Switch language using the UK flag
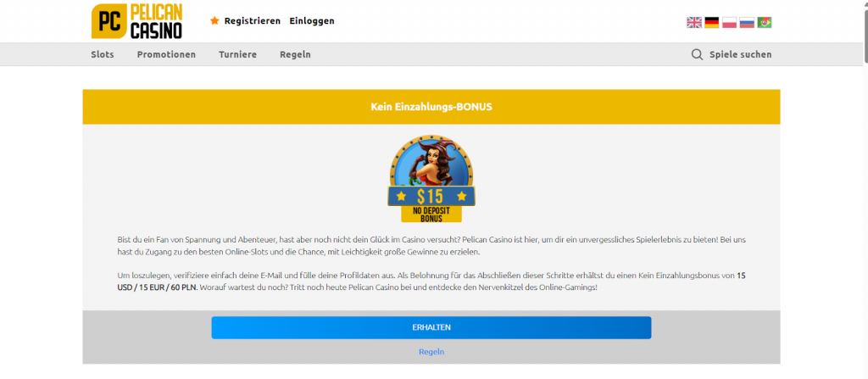Image resolution: width=868 pixels, height=379 pixels. 694,23
